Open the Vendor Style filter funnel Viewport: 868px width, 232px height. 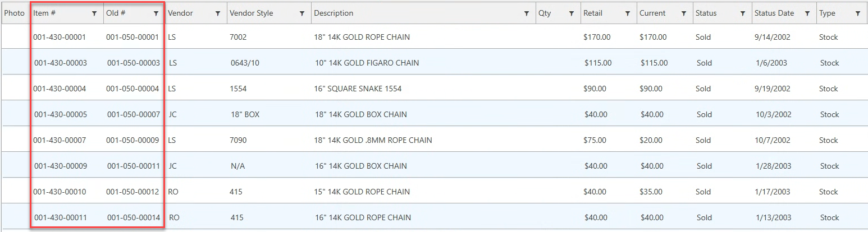pos(302,13)
